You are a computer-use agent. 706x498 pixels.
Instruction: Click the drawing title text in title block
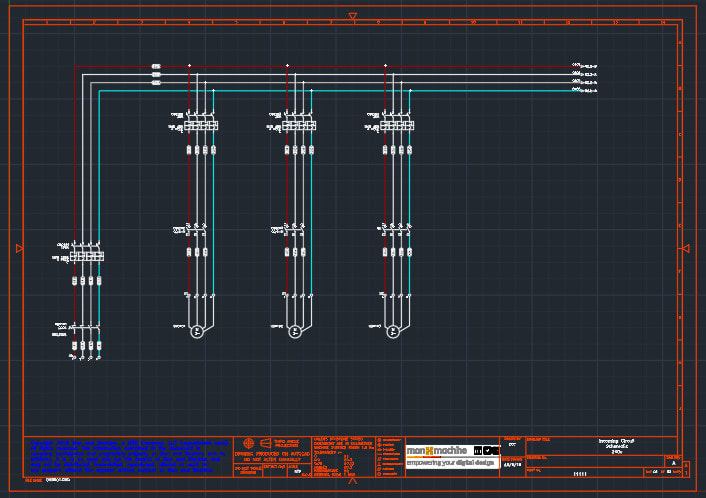617,445
